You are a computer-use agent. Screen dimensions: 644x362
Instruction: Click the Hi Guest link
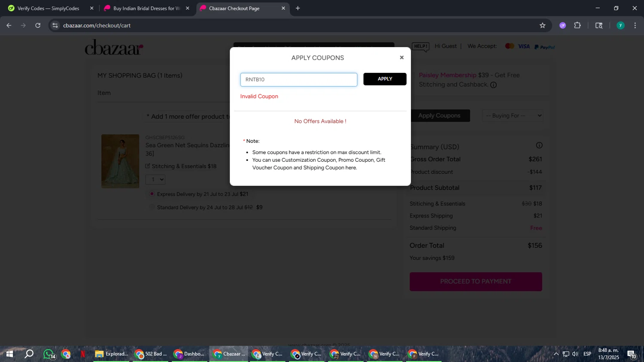446,46
